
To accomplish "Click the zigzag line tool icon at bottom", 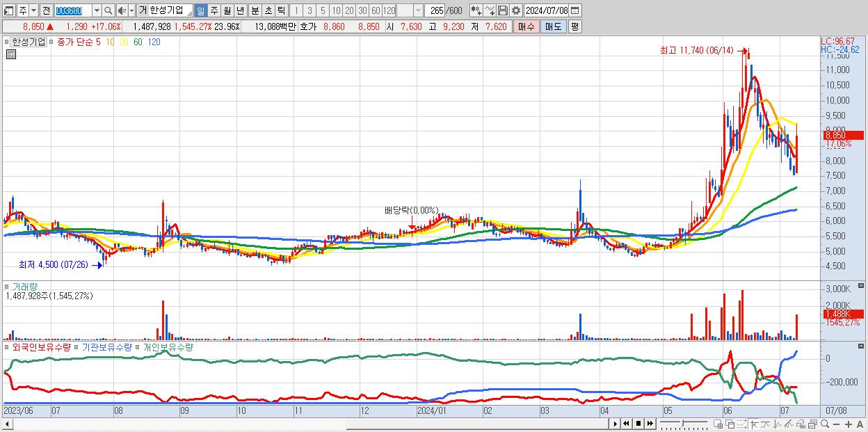I will click(x=765, y=424).
